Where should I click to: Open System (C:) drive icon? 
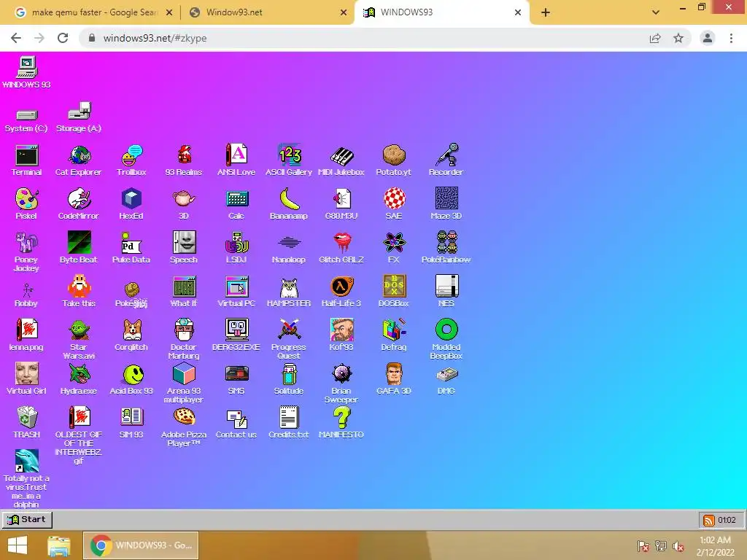[x=26, y=120]
